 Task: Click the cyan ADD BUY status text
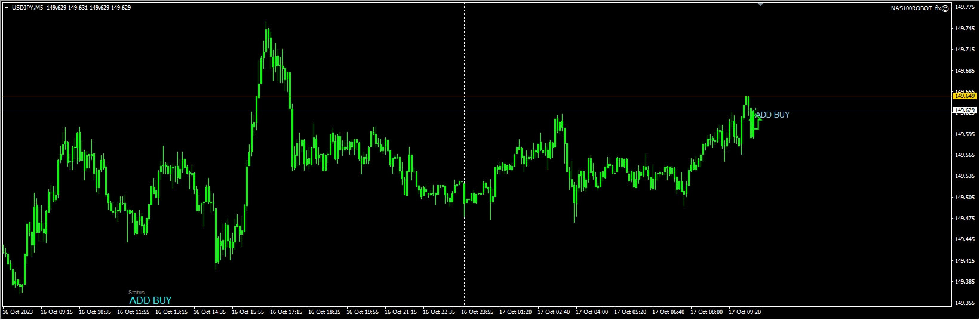150,300
